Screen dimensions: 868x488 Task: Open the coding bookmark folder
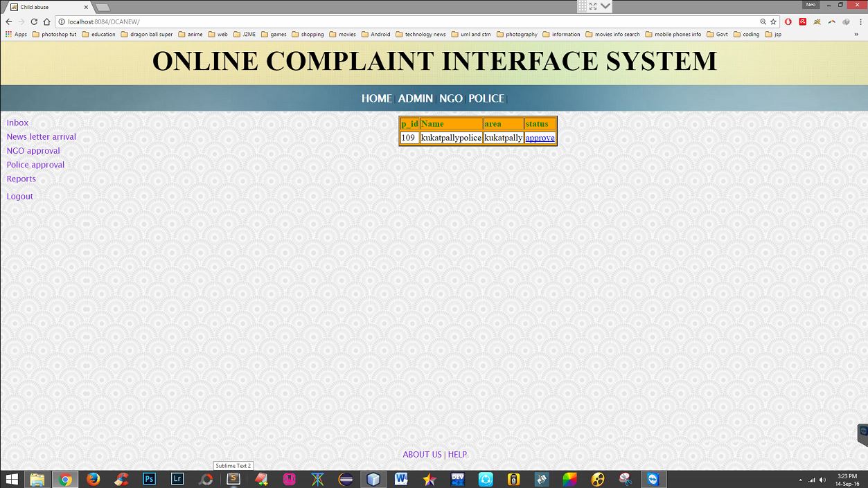(746, 34)
